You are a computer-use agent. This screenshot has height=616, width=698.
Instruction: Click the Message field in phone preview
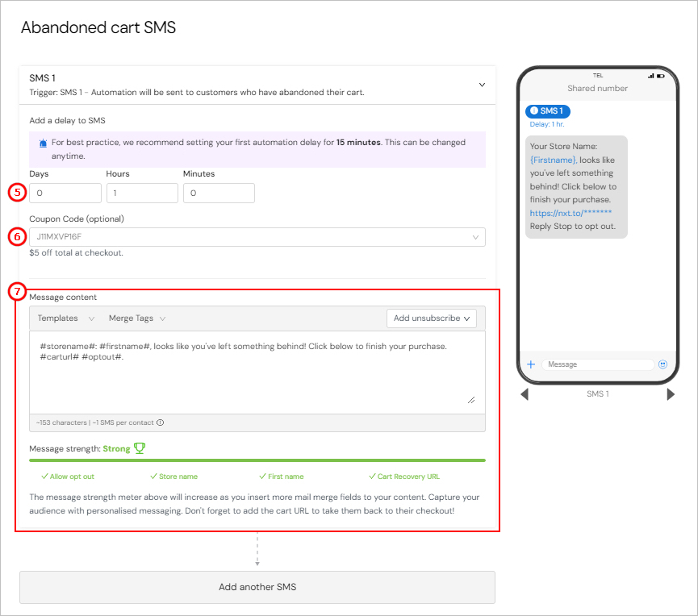tap(597, 364)
